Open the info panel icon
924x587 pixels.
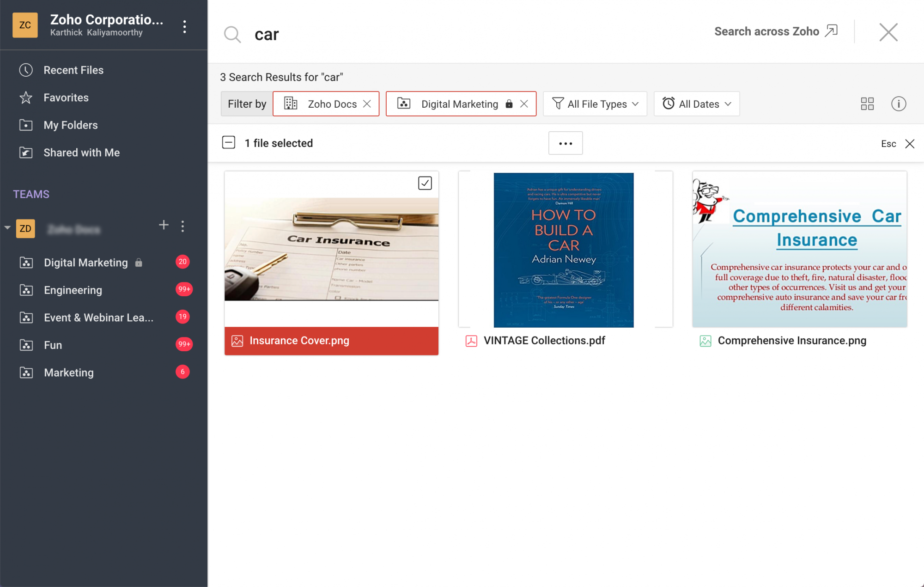899,104
